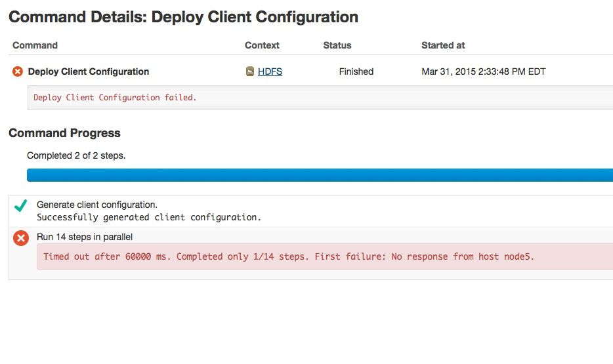This screenshot has width=613, height=364.
Task: Expand the 'Generate client configuration.' step
Action: coord(97,205)
